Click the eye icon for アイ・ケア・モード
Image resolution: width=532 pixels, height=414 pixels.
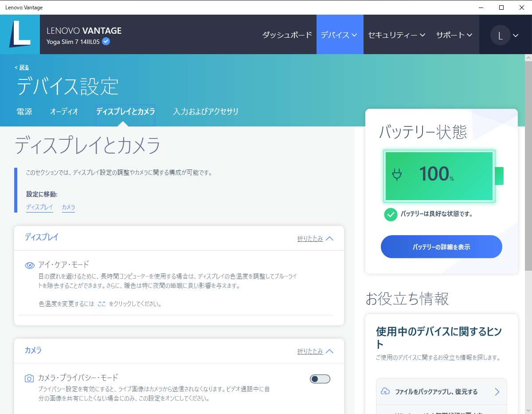point(30,265)
